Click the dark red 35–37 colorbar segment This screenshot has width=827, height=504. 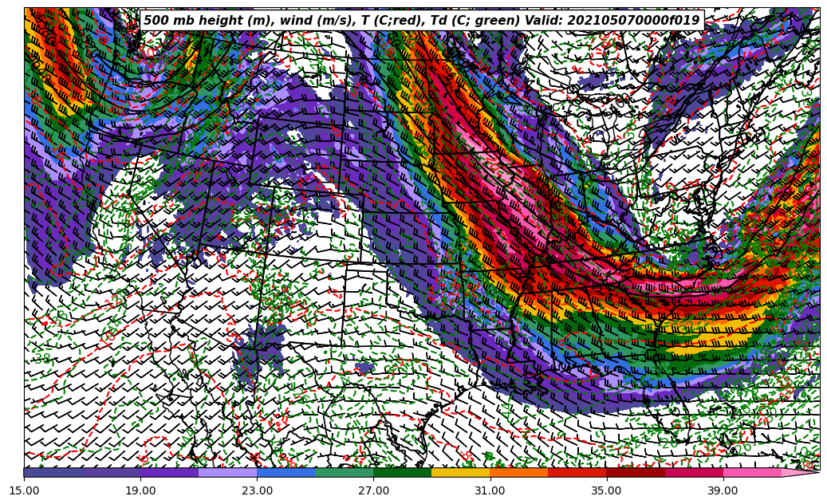click(635, 472)
